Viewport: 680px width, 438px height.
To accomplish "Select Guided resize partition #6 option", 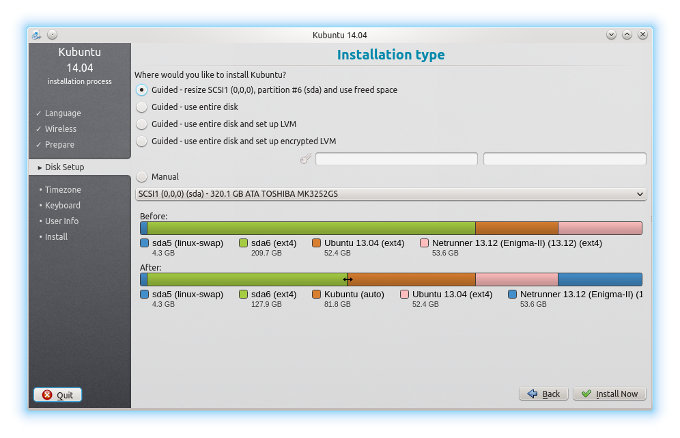I will 267,90.
